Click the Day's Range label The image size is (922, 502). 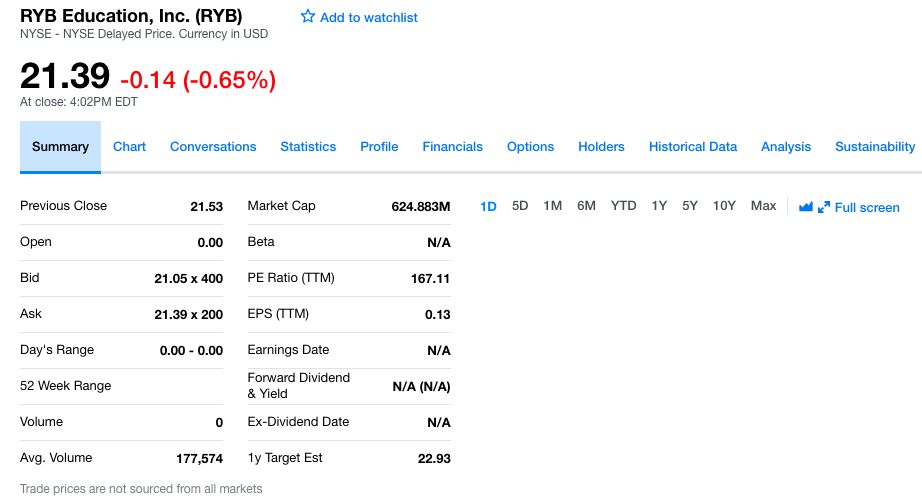57,350
